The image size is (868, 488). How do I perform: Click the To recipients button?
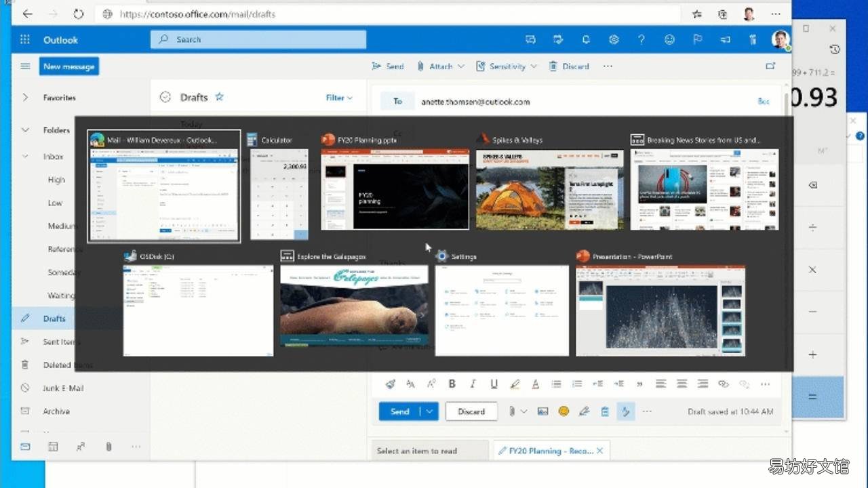pyautogui.click(x=397, y=101)
